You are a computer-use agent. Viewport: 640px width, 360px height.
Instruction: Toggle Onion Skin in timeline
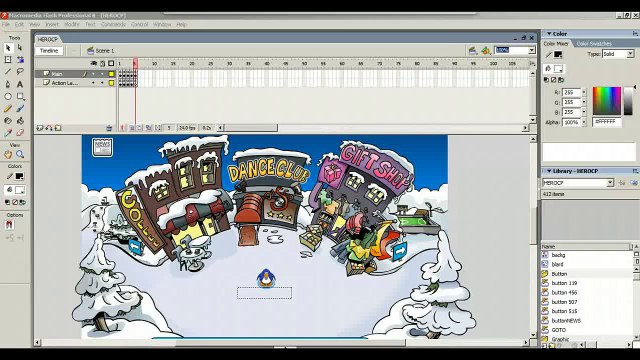tap(132, 128)
